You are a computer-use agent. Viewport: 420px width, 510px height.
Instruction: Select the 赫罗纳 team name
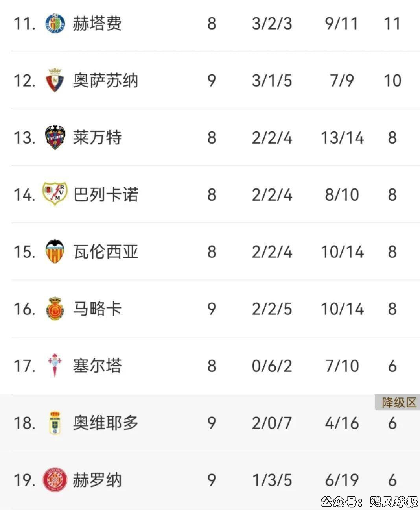(x=97, y=480)
